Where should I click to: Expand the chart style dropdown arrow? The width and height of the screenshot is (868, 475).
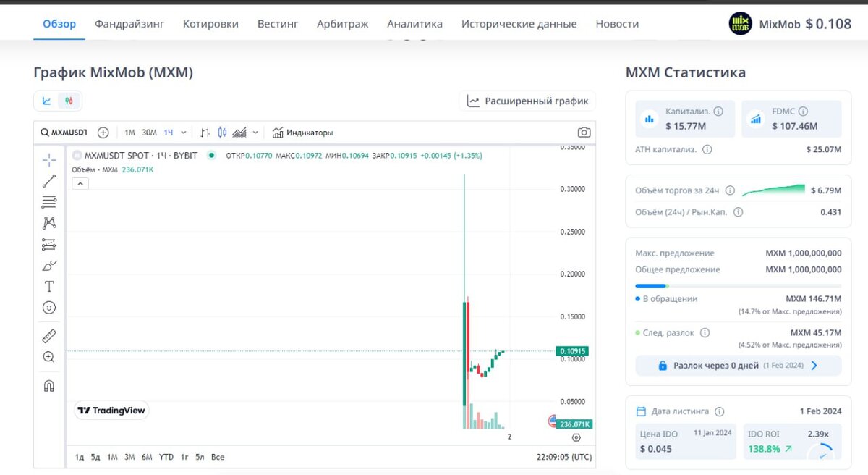pyautogui.click(x=256, y=133)
